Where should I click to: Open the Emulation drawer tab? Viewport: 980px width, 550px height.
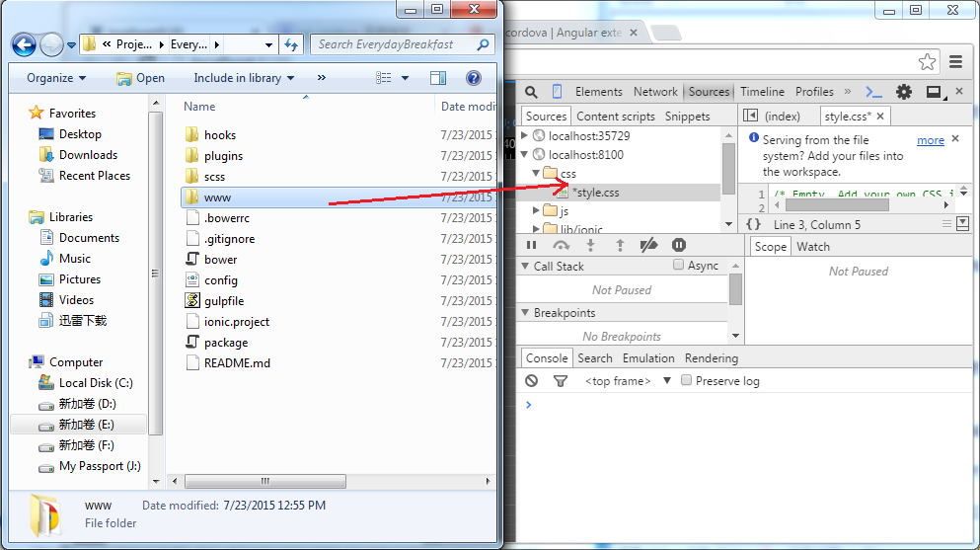point(648,358)
